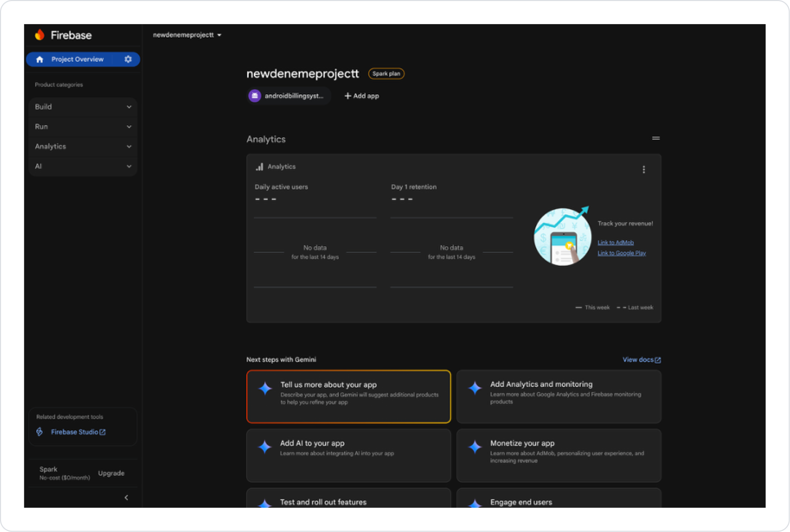Click Gemini sparkle on Monetize your app card

tap(475, 447)
